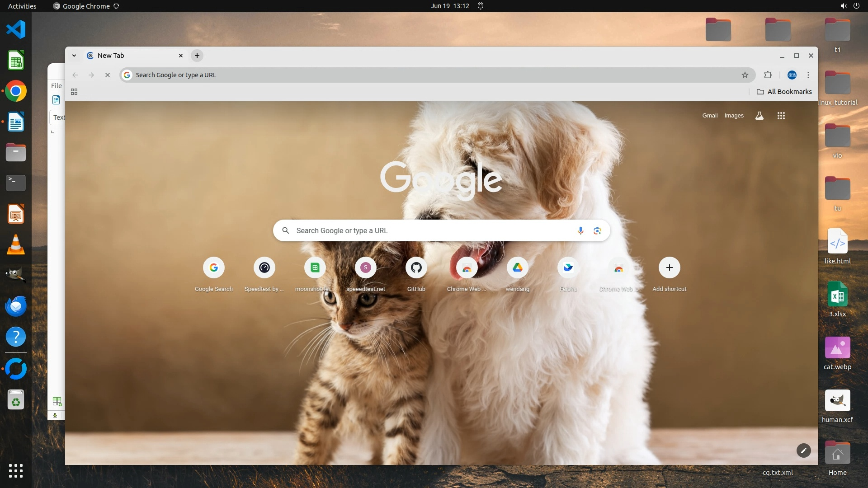Open Chrome apps grid in bookmarks bar
The image size is (868, 488).
coord(74,92)
